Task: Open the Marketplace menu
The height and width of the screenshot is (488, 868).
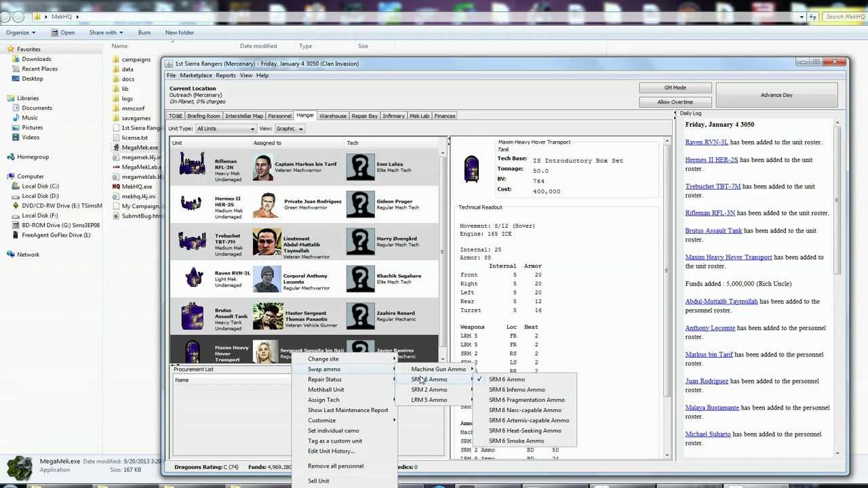Action: pyautogui.click(x=196, y=75)
